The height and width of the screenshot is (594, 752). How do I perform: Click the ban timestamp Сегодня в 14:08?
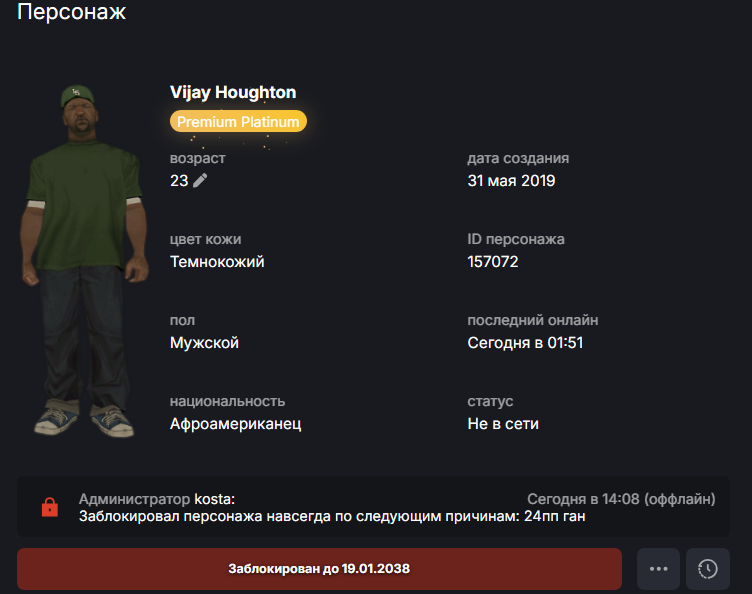(583, 499)
